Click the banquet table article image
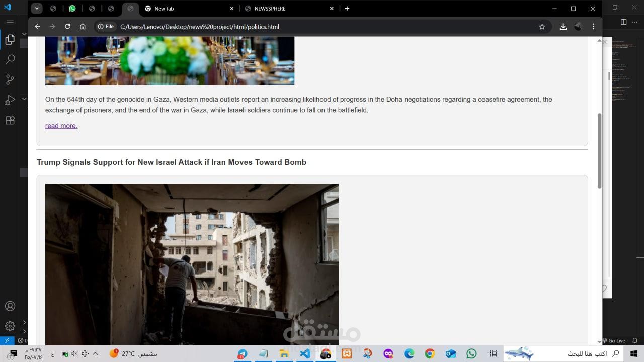This screenshot has width=644, height=362. pyautogui.click(x=170, y=61)
